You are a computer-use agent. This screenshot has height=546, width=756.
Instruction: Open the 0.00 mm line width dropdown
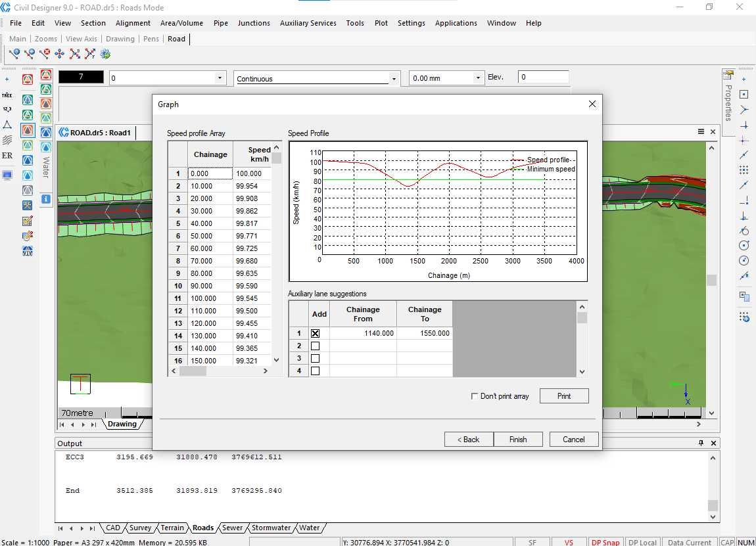(x=478, y=78)
